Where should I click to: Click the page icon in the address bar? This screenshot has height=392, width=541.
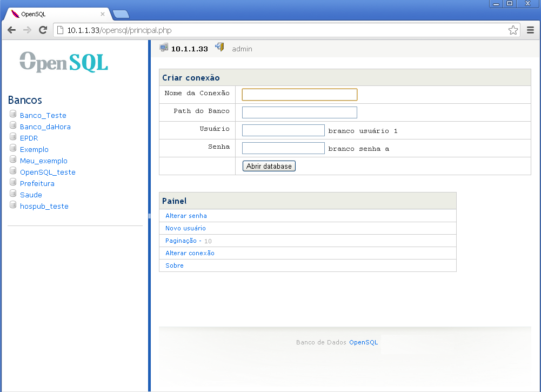(60, 30)
